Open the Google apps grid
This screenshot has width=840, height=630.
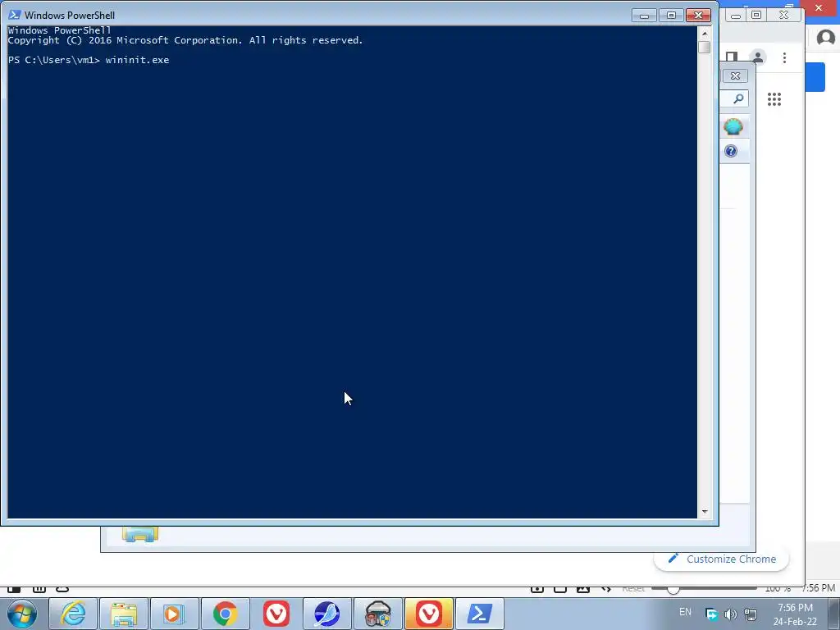coord(774,99)
